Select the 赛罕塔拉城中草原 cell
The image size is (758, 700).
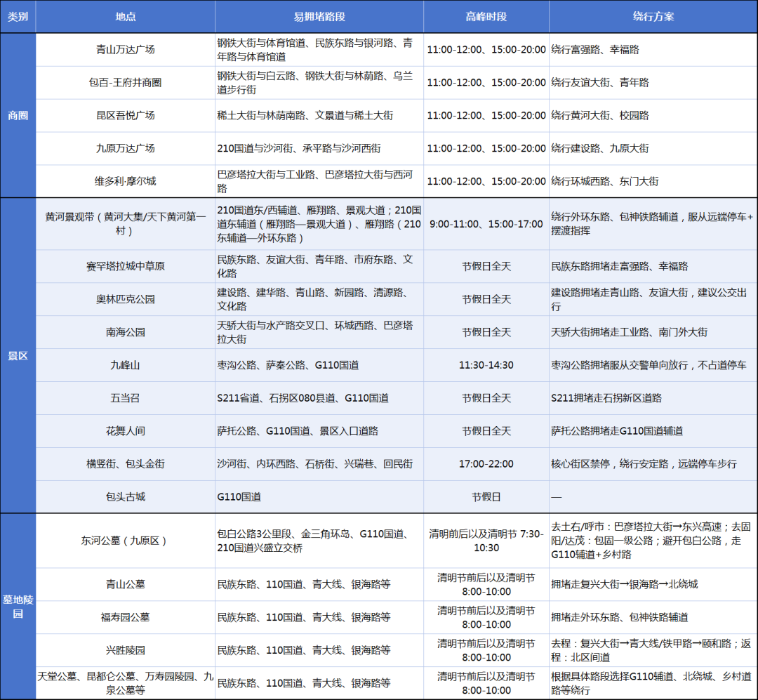coord(126,267)
